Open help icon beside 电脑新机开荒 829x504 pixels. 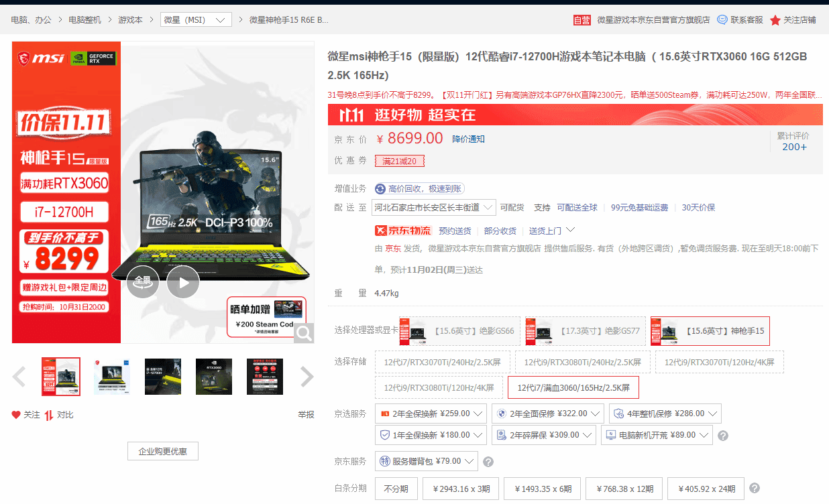click(723, 436)
